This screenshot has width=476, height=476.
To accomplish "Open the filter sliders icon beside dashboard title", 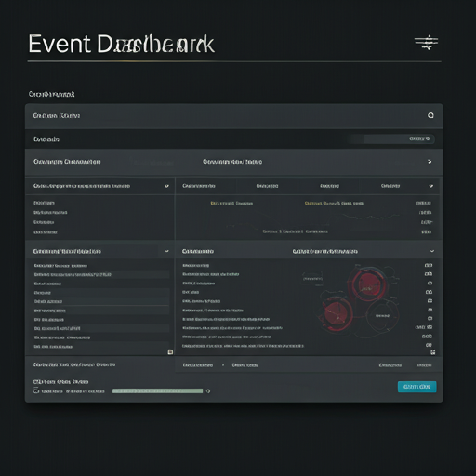I will pyautogui.click(x=427, y=42).
